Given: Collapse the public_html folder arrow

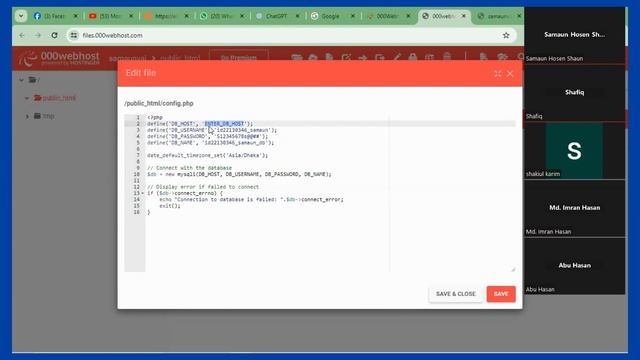Looking at the screenshot, I should [27, 98].
